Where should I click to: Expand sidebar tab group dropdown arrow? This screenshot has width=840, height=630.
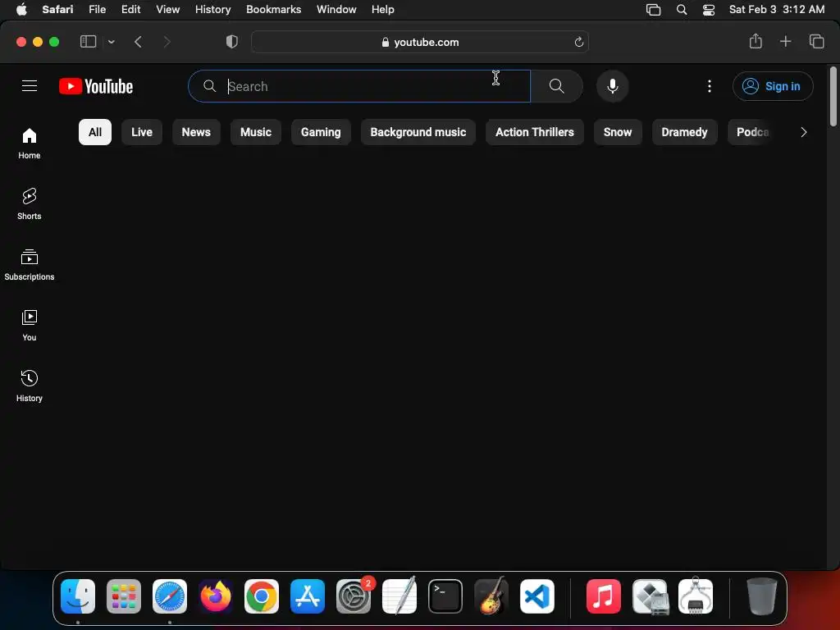pyautogui.click(x=112, y=42)
